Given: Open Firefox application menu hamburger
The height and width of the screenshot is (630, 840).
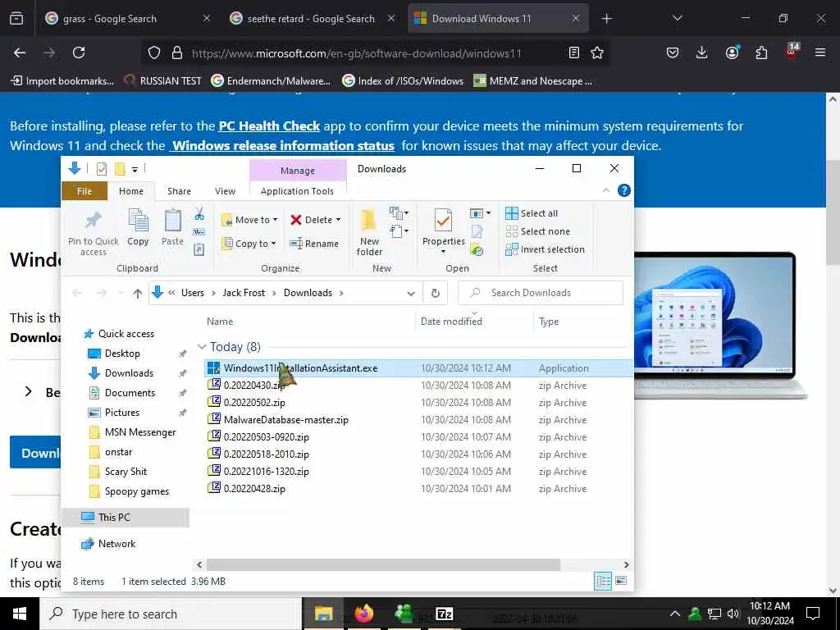Looking at the screenshot, I should point(820,52).
